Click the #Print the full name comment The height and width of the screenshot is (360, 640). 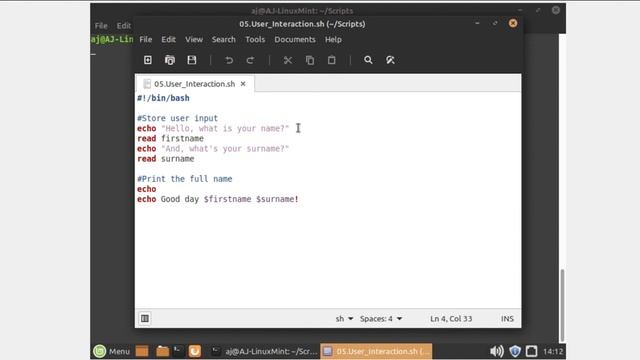point(184,179)
